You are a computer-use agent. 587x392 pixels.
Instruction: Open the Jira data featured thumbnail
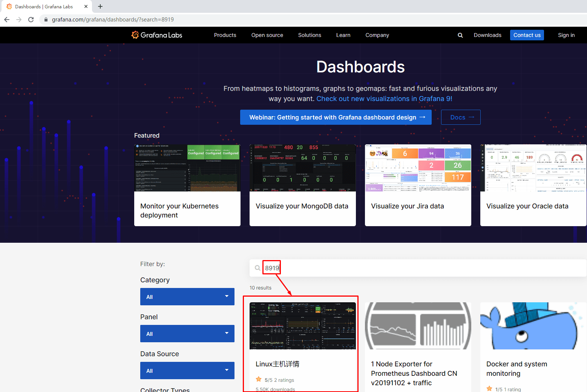tap(418, 168)
